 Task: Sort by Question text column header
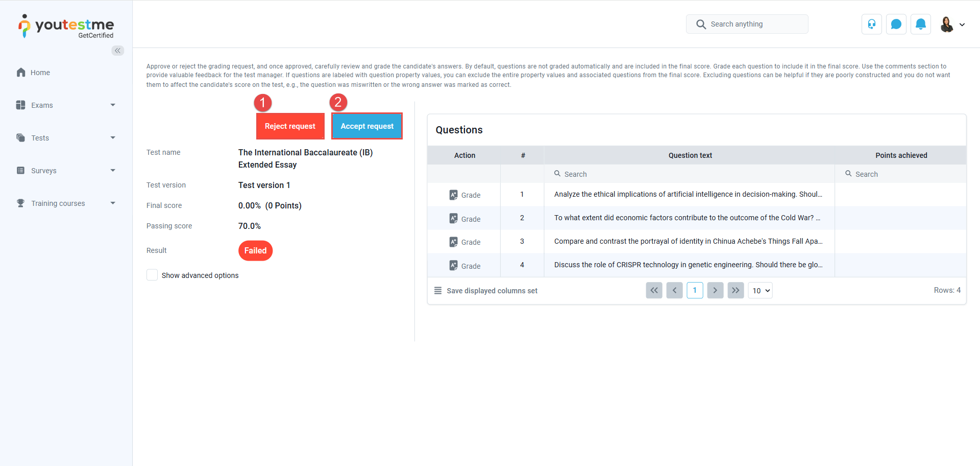pos(690,155)
